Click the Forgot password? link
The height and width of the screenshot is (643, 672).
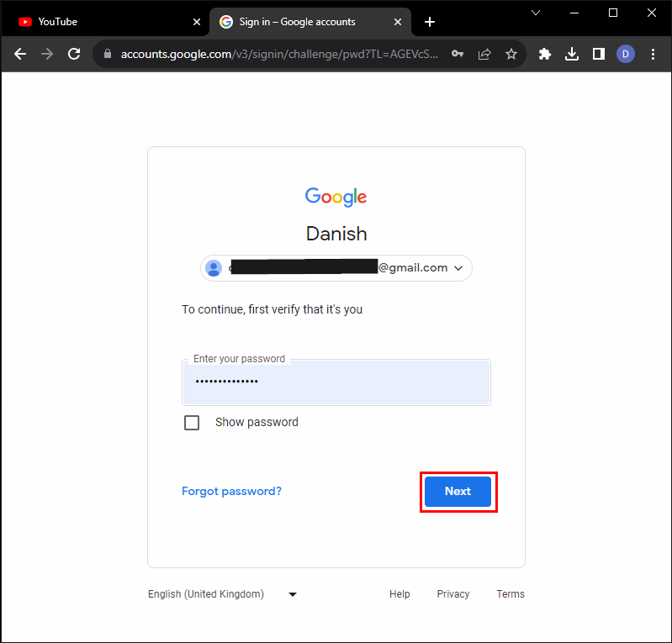tap(231, 491)
